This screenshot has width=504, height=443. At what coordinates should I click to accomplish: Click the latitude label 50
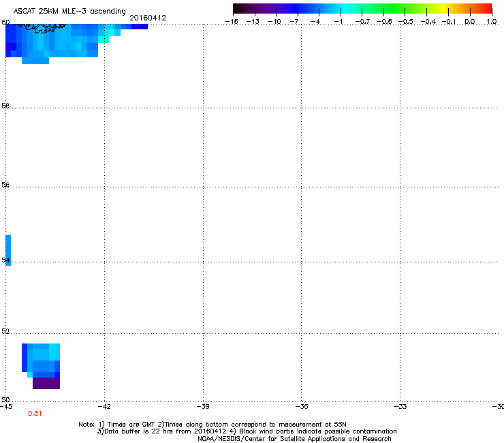[x=5, y=400]
